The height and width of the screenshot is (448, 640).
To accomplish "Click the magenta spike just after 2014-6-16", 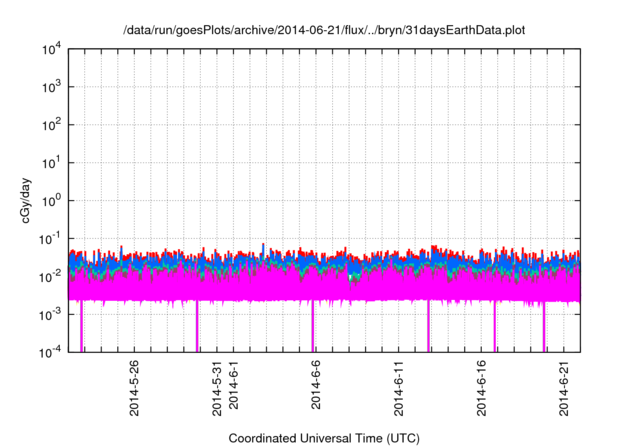I will pyautogui.click(x=495, y=328).
